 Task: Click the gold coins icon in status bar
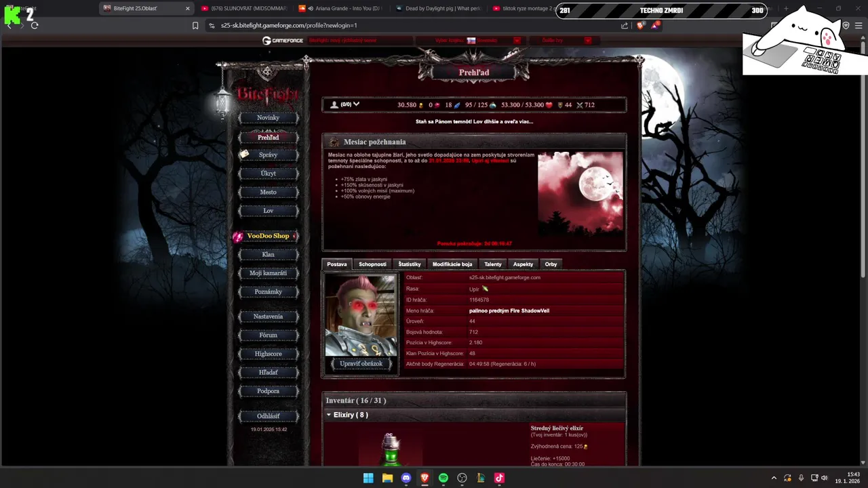[421, 105]
